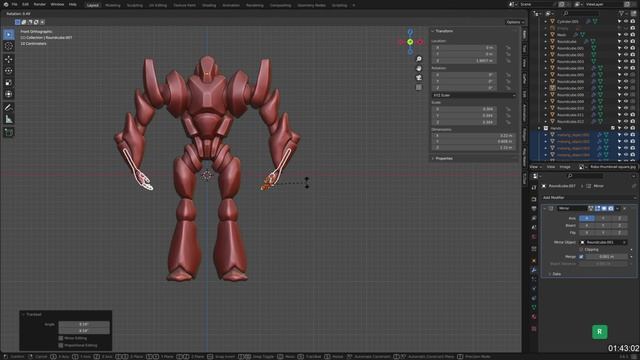Open the Object properties tab
The height and width of the screenshot is (360, 640).
534,260
